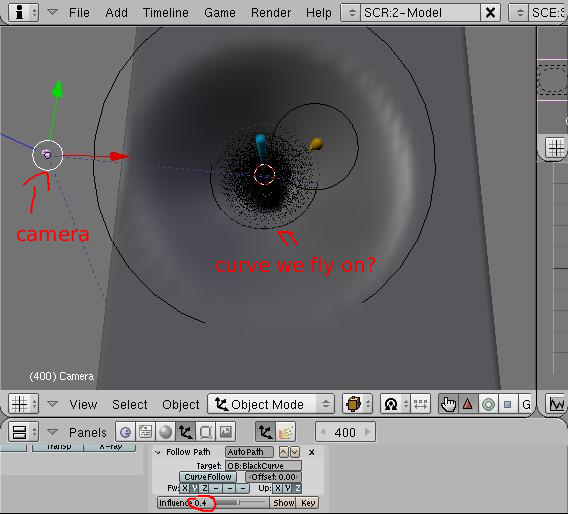
Task: Click the current frame 400 field
Action: pyautogui.click(x=345, y=432)
